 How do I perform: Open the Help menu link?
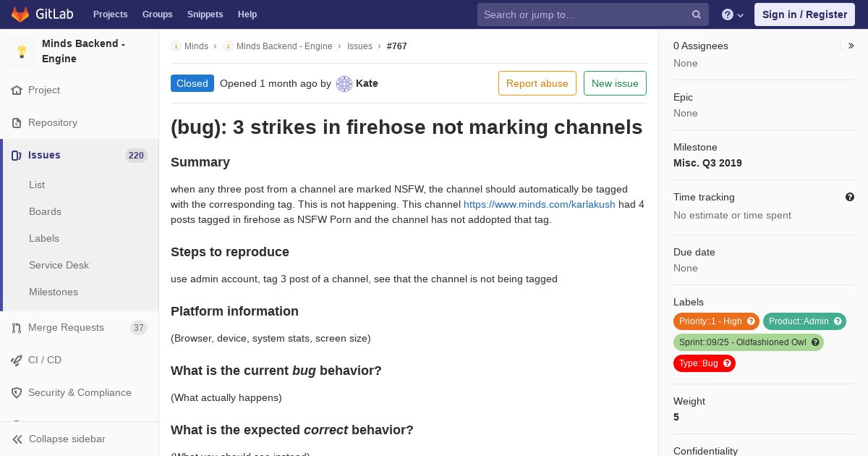(247, 14)
